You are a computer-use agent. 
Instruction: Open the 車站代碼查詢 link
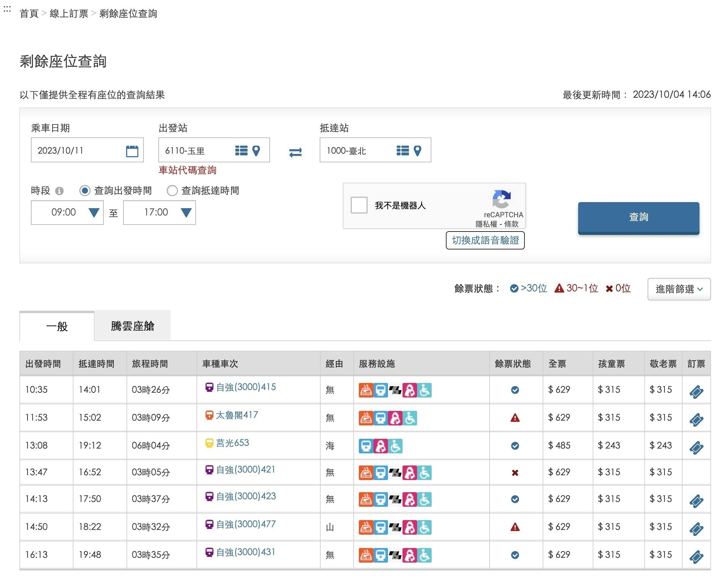(x=187, y=170)
